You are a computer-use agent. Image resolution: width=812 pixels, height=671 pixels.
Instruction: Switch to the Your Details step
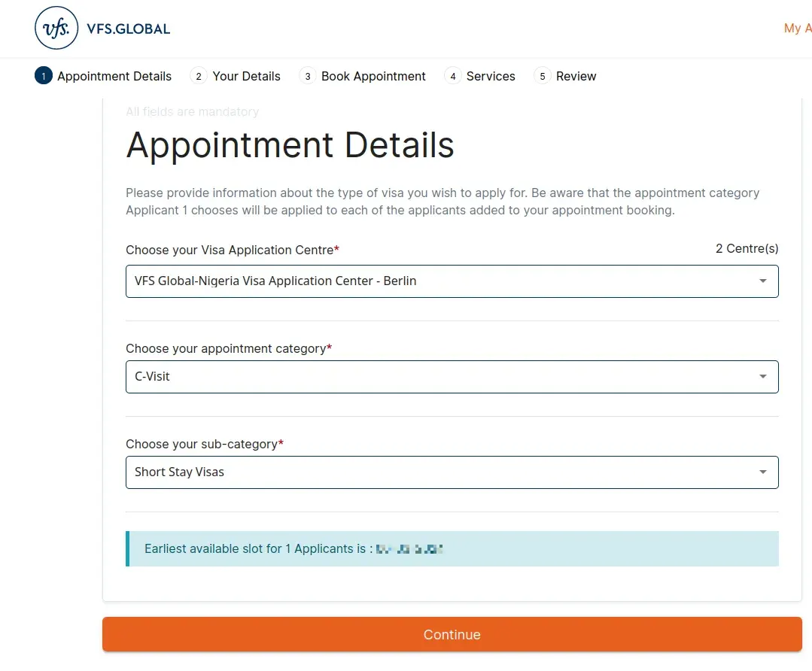click(x=246, y=76)
